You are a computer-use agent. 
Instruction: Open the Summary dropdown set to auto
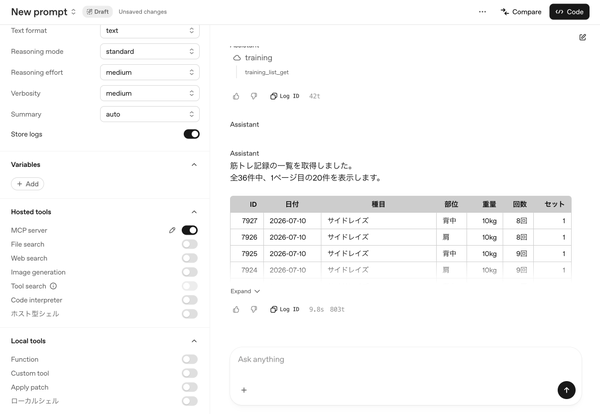(x=150, y=114)
